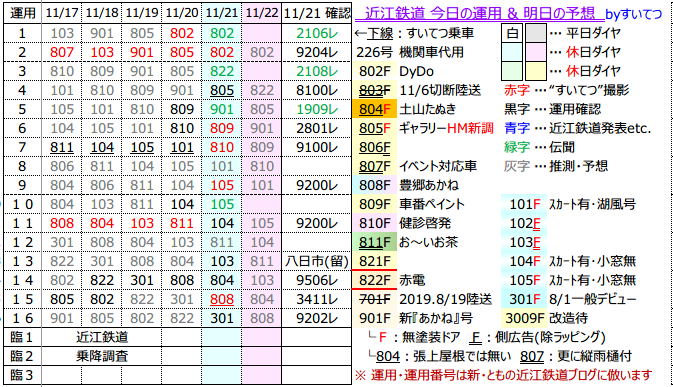
Task: Select the 11/17 date column header
Action: tap(62, 13)
